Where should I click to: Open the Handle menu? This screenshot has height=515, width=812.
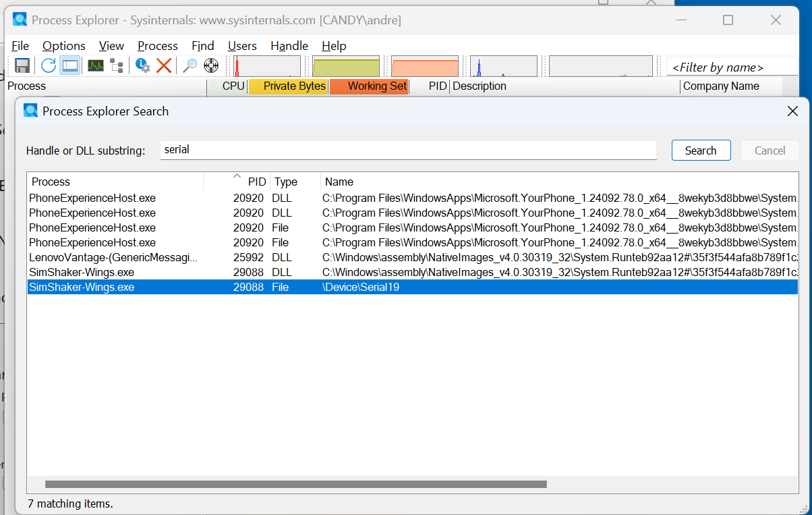point(289,46)
